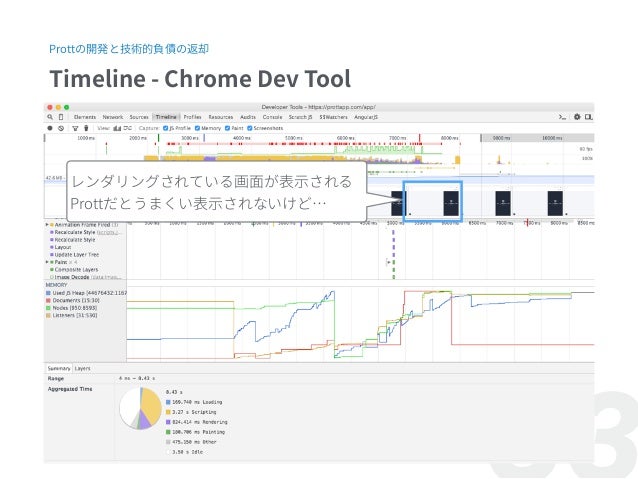Open the $$Watchers tab

click(333, 117)
